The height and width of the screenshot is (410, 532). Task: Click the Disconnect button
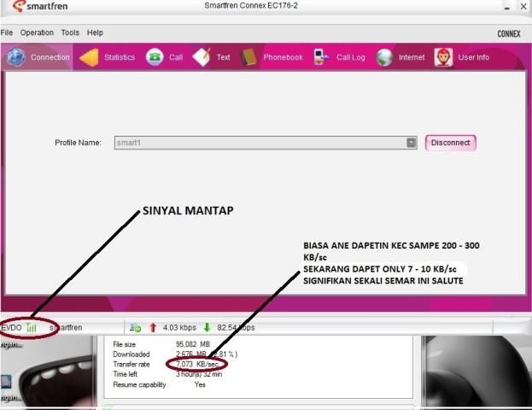tap(451, 143)
